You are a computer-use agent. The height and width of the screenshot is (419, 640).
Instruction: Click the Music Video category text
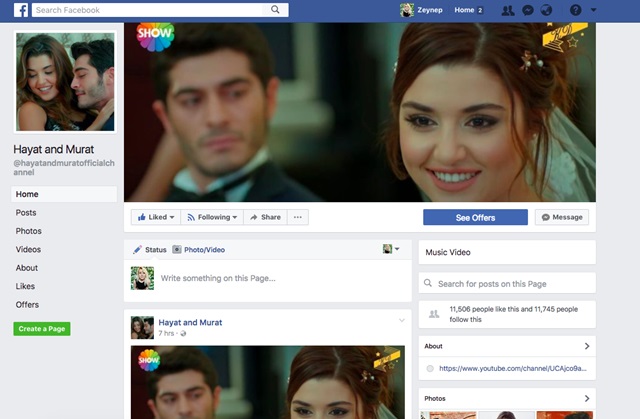(448, 253)
